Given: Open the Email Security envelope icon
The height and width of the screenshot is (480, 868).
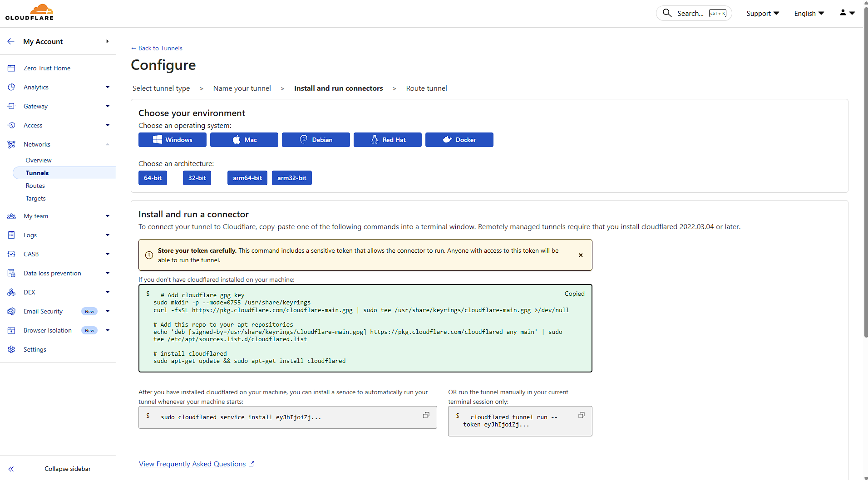Looking at the screenshot, I should (x=11, y=311).
